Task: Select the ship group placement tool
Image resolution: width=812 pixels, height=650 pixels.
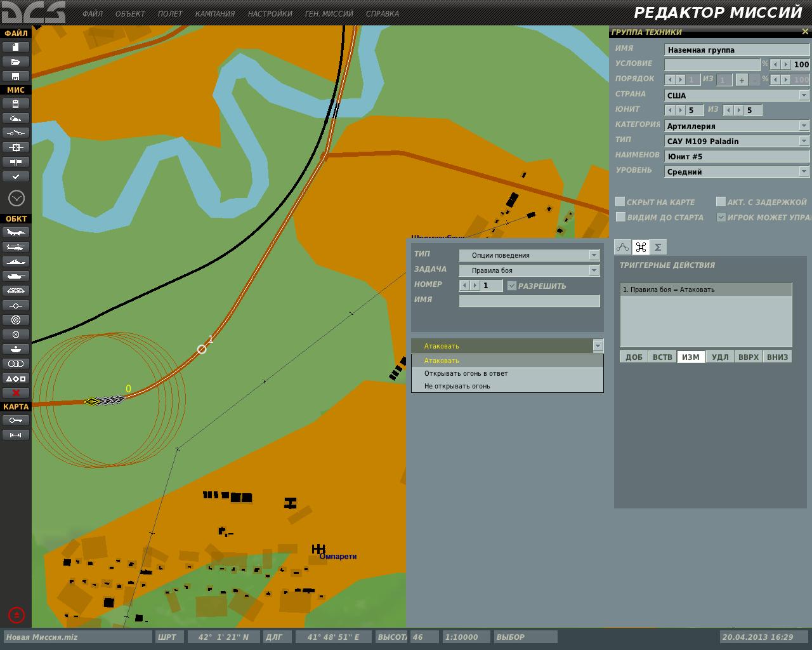Action: (x=16, y=262)
